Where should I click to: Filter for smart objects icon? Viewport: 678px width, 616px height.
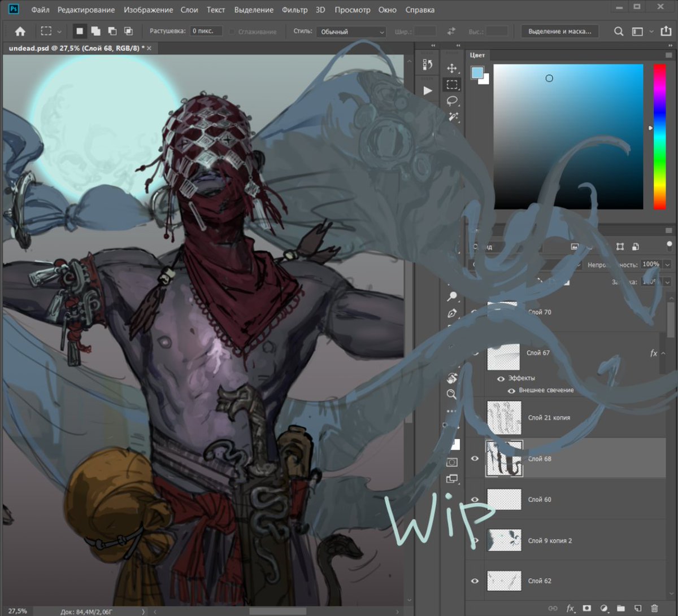(x=635, y=247)
